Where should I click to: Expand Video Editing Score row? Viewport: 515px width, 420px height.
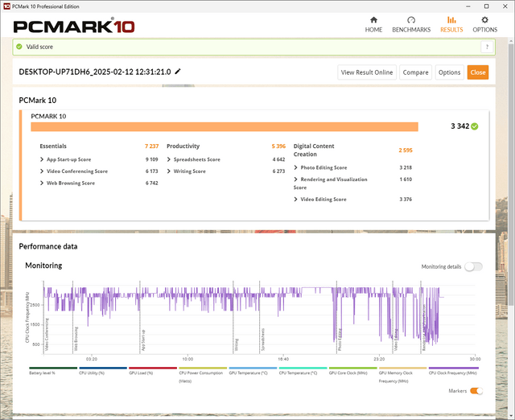click(296, 200)
